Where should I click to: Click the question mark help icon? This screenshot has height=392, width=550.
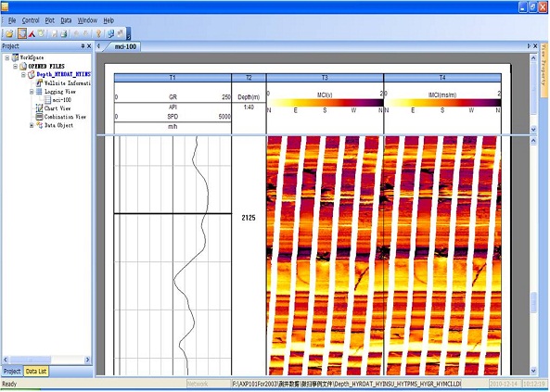click(98, 33)
